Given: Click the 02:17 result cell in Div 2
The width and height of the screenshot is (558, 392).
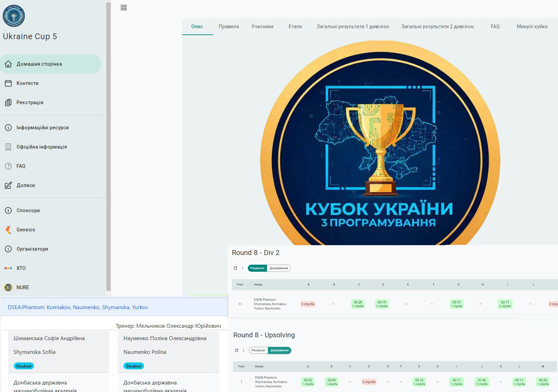Looking at the screenshot, I should tap(505, 304).
